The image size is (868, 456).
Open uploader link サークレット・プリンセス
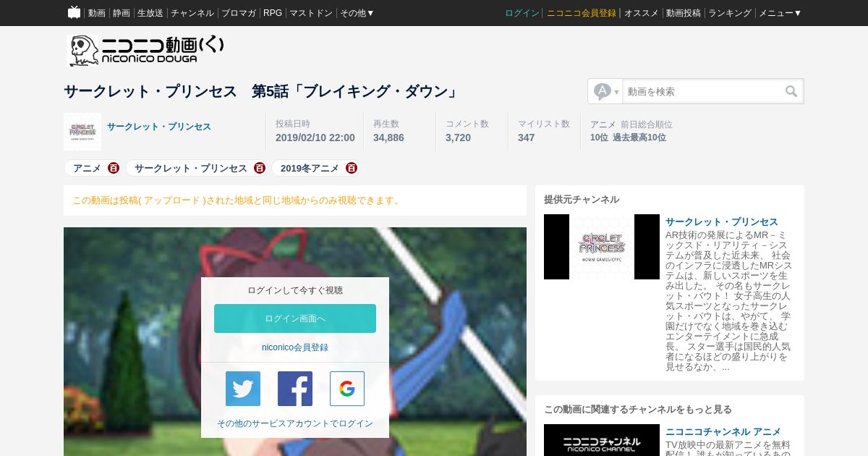pos(159,127)
